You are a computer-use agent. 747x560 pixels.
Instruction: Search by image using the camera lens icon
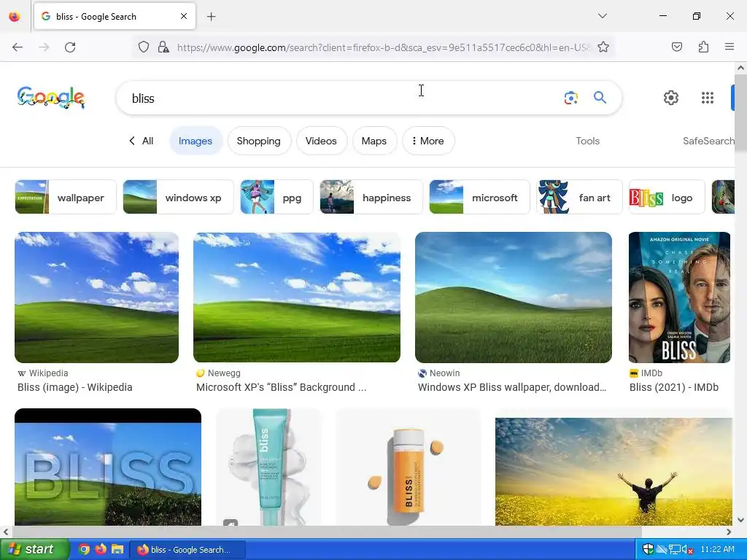pos(570,98)
